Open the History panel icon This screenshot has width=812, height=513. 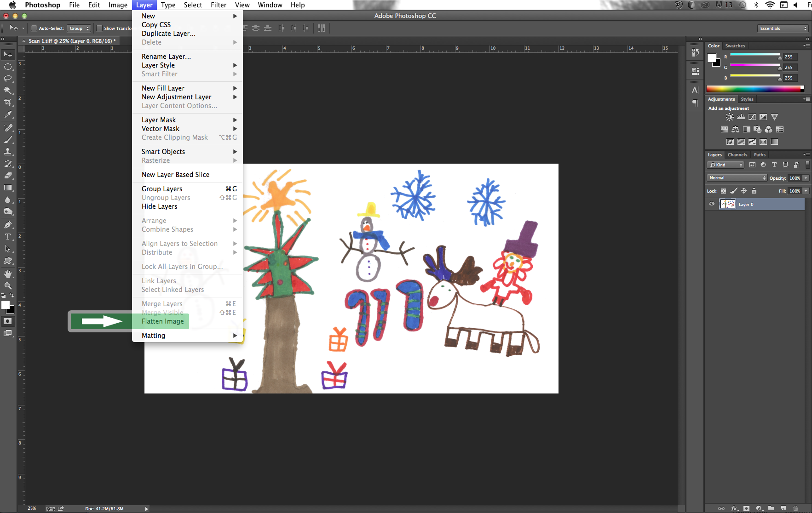click(695, 52)
